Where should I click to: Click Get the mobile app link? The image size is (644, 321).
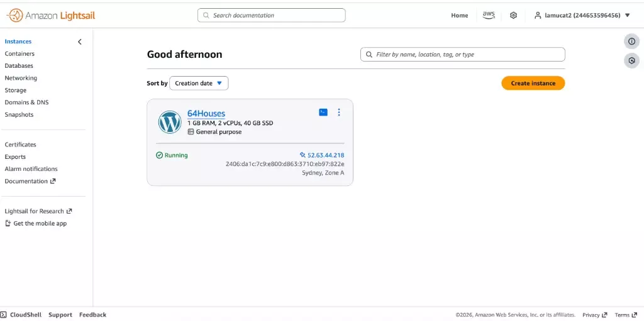click(x=36, y=223)
